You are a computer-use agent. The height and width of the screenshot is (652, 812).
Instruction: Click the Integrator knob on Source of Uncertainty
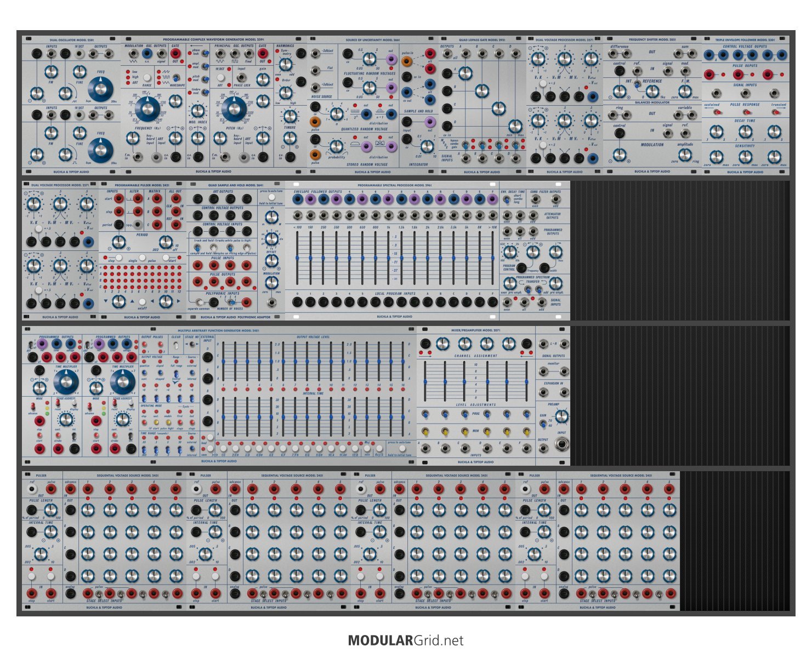point(427,146)
